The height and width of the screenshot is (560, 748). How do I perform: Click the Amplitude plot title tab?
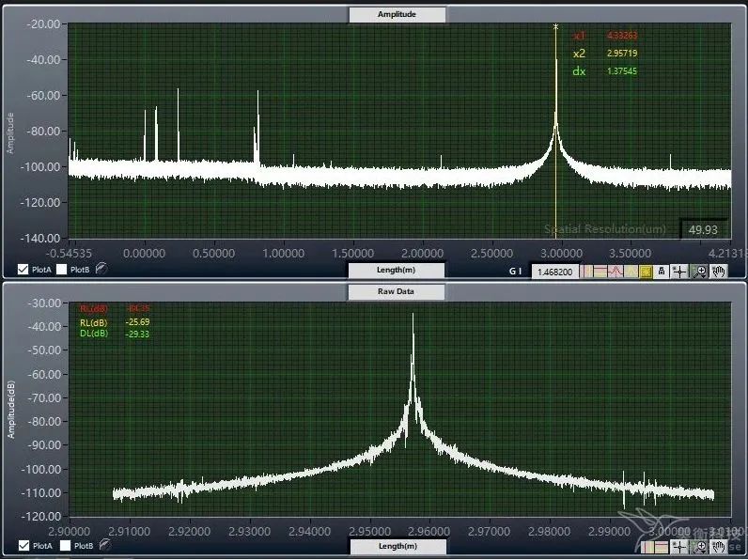click(x=396, y=14)
